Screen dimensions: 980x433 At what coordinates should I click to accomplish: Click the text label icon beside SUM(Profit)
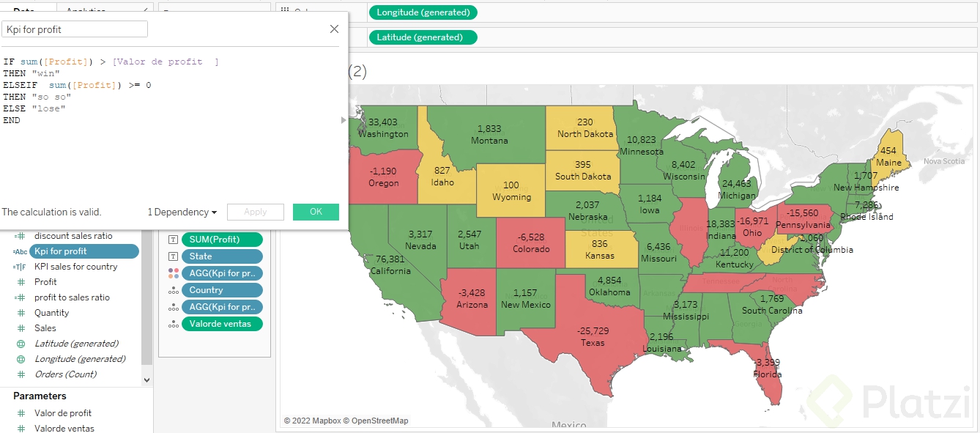pyautogui.click(x=173, y=240)
